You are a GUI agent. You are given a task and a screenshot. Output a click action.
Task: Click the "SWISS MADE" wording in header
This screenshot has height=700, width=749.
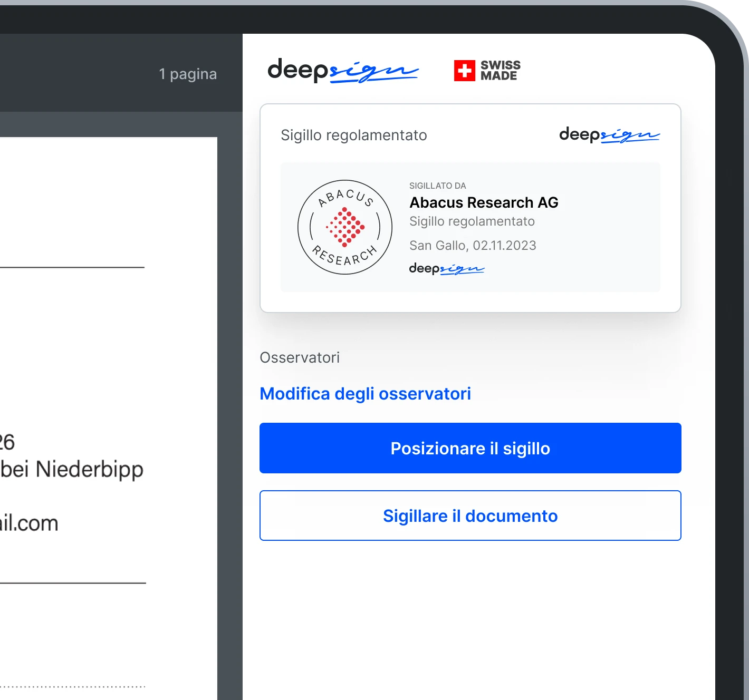point(500,71)
